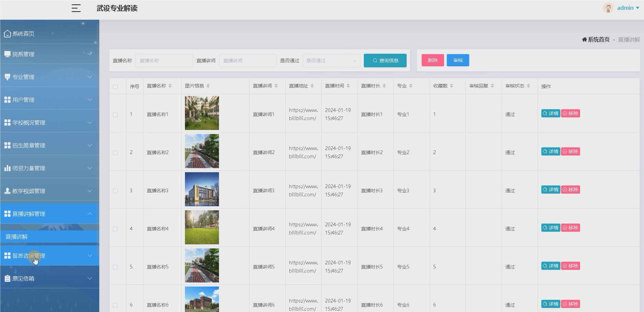Open 留言咨询管理 menu
Screen dimensions: 644x312
(x=49, y=256)
